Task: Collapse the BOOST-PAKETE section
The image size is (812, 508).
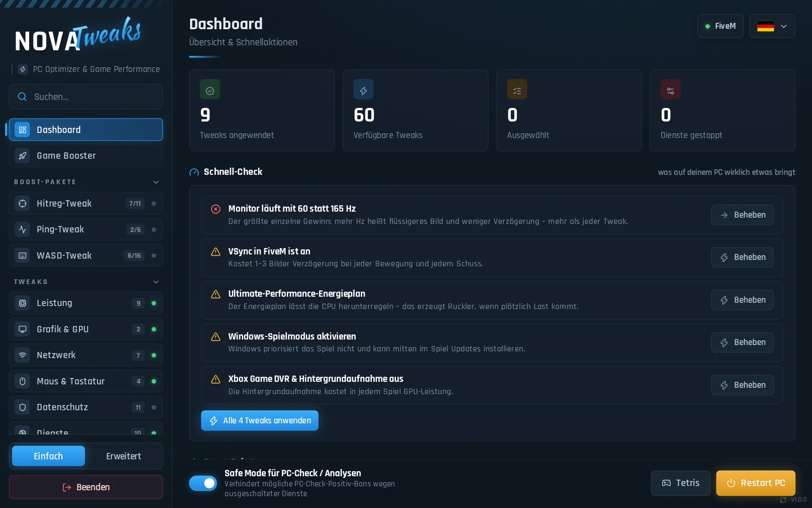Action: [x=156, y=182]
